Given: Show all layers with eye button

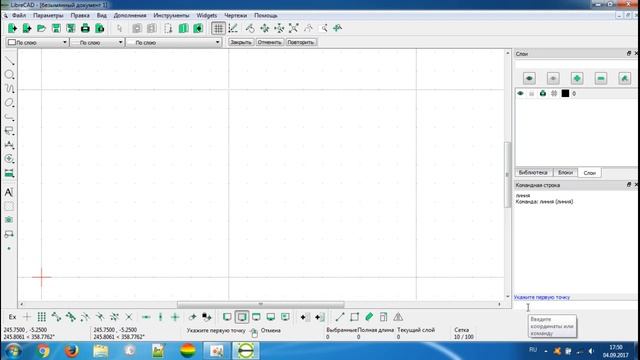Looking at the screenshot, I should point(529,78).
